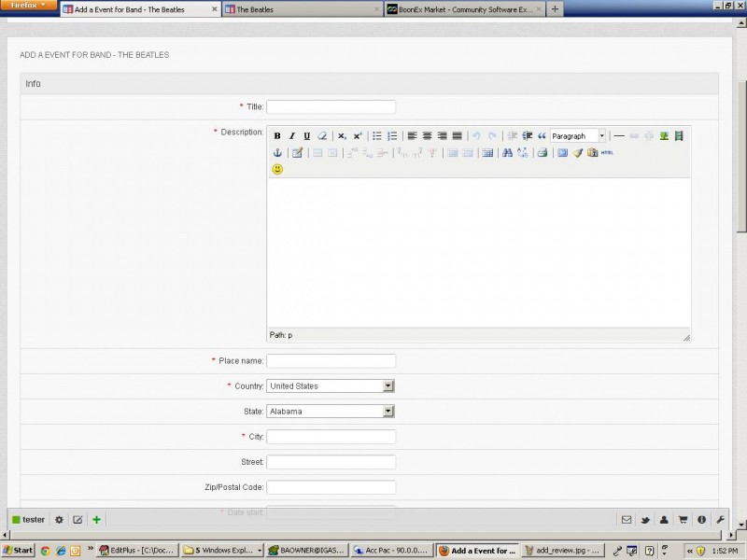The image size is (747, 560).
Task: Open the State dropdown showing Alabama
Action: click(331, 411)
